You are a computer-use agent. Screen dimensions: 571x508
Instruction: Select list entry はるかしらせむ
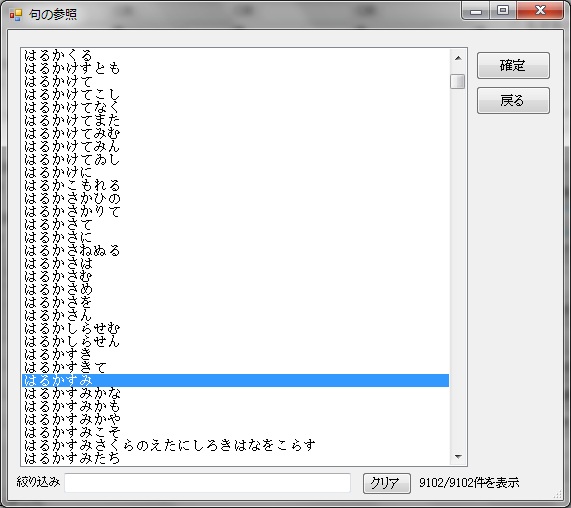[x=235, y=328]
